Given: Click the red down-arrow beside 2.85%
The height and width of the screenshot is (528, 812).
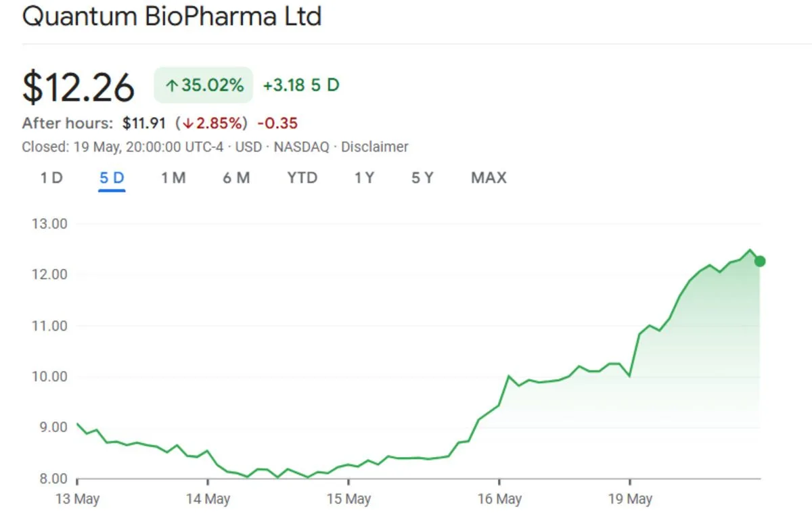Looking at the screenshot, I should (187, 124).
